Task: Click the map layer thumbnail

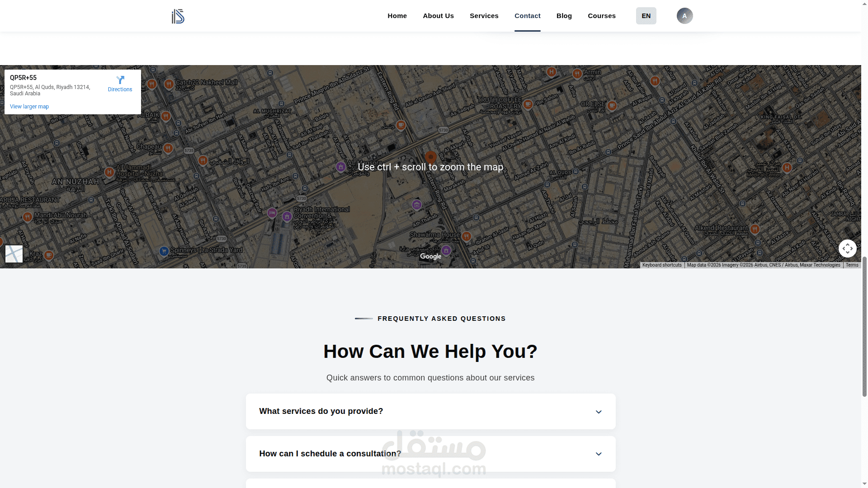Action: point(14,254)
